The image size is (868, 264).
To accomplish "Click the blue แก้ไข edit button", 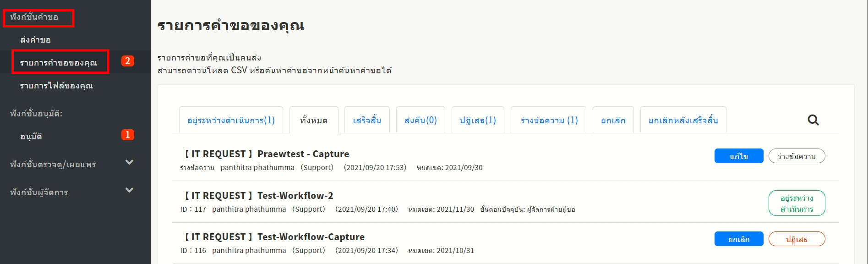I will [x=738, y=156].
